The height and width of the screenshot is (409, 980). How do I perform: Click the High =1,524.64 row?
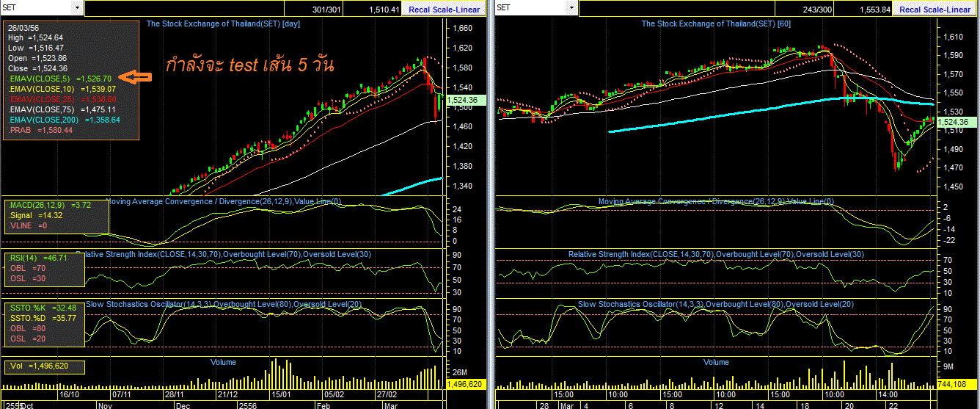[35, 37]
